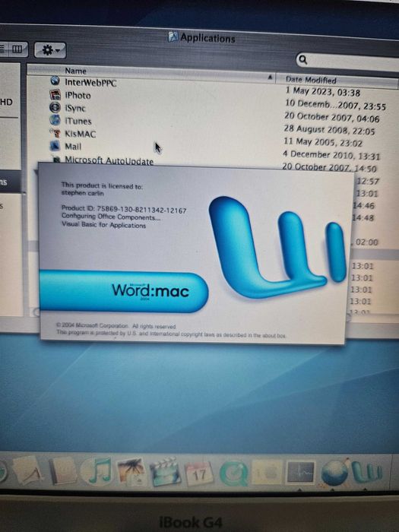Select the iTunes app icon in the list

(55, 120)
